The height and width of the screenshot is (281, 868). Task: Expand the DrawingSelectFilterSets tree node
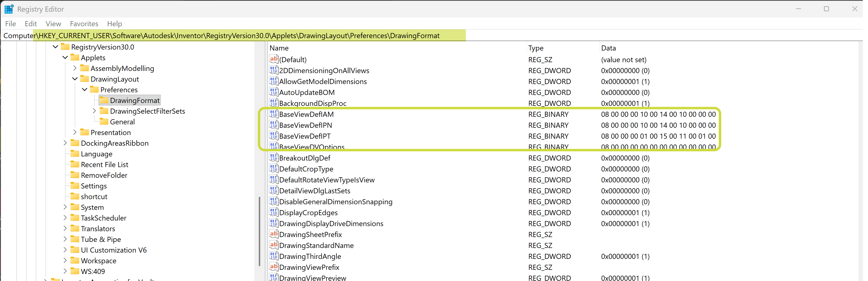(94, 111)
